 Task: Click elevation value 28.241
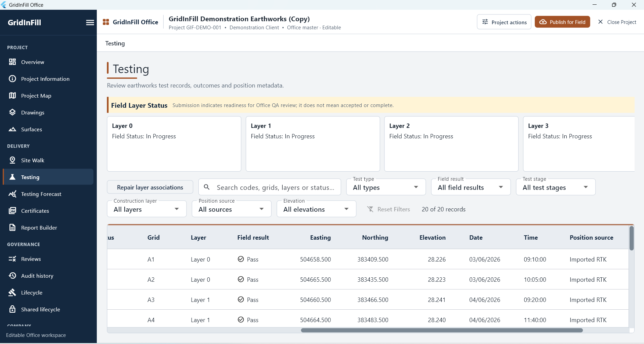(x=437, y=300)
